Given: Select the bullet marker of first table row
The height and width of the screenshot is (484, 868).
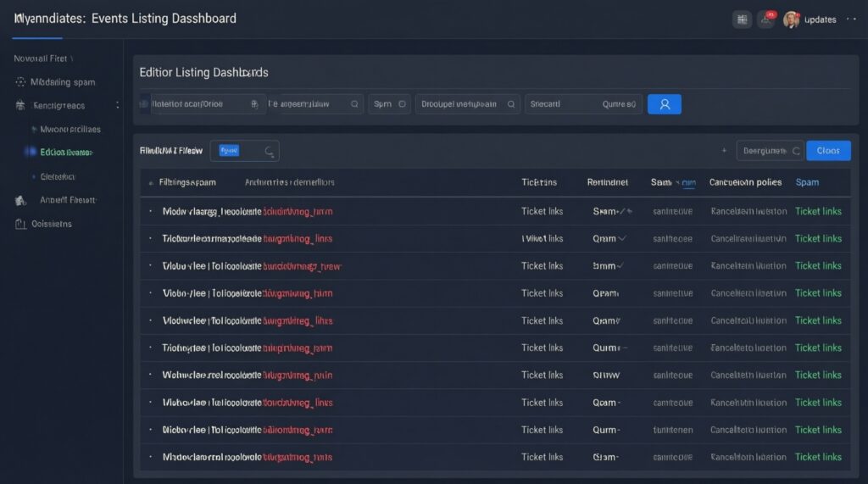Looking at the screenshot, I should pyautogui.click(x=150, y=211).
